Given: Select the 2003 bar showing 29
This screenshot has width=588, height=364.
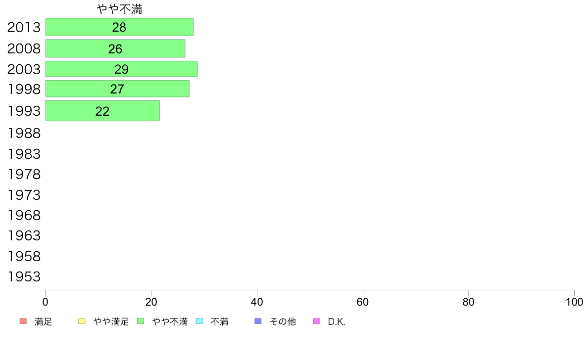Looking at the screenshot, I should tap(121, 69).
